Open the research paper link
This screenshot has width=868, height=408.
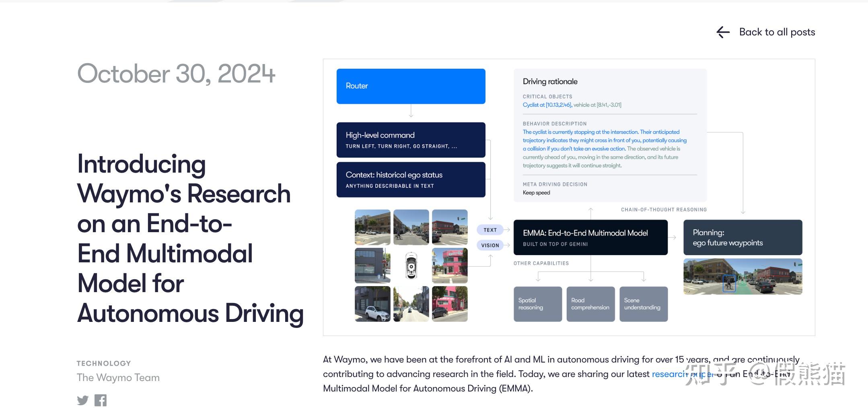(683, 374)
